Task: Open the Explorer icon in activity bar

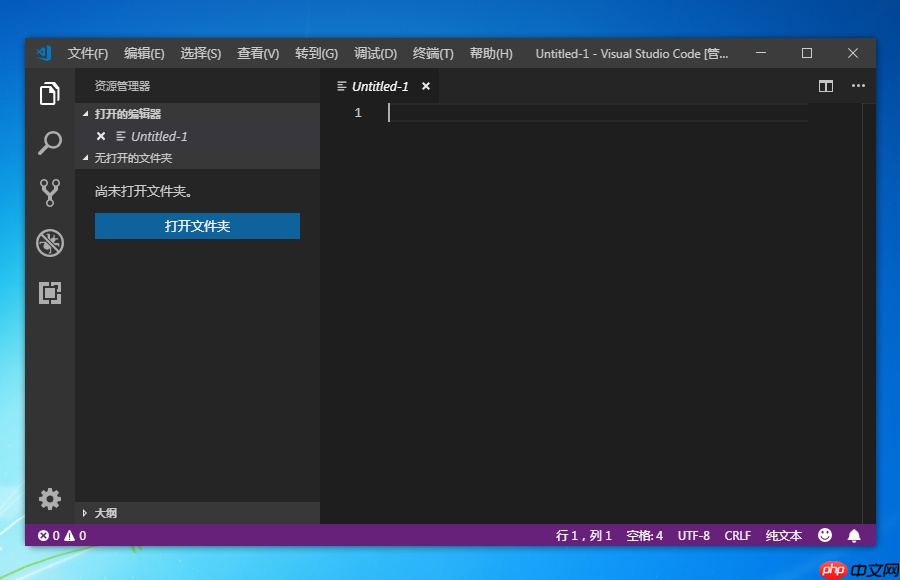Action: click(50, 93)
